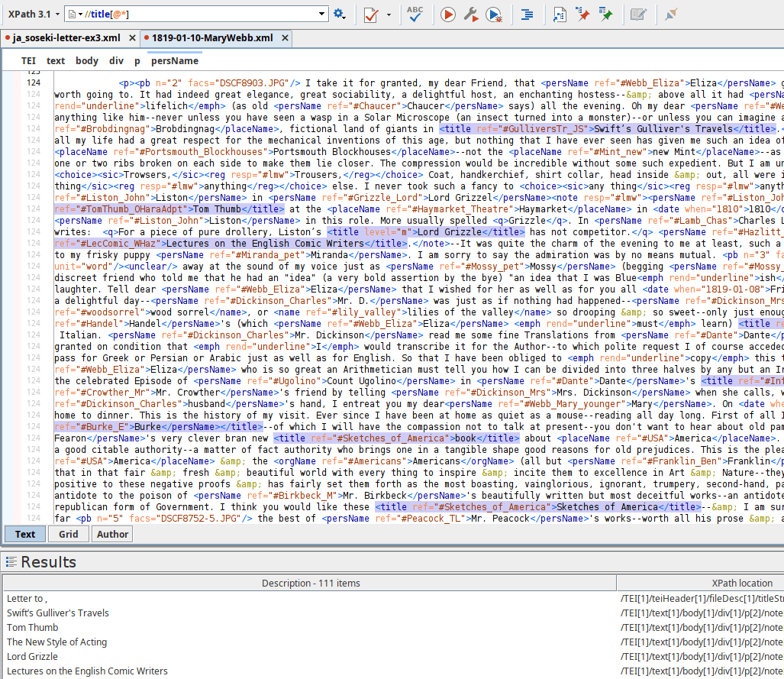Click the red pin icon

pyautogui.click(x=582, y=14)
